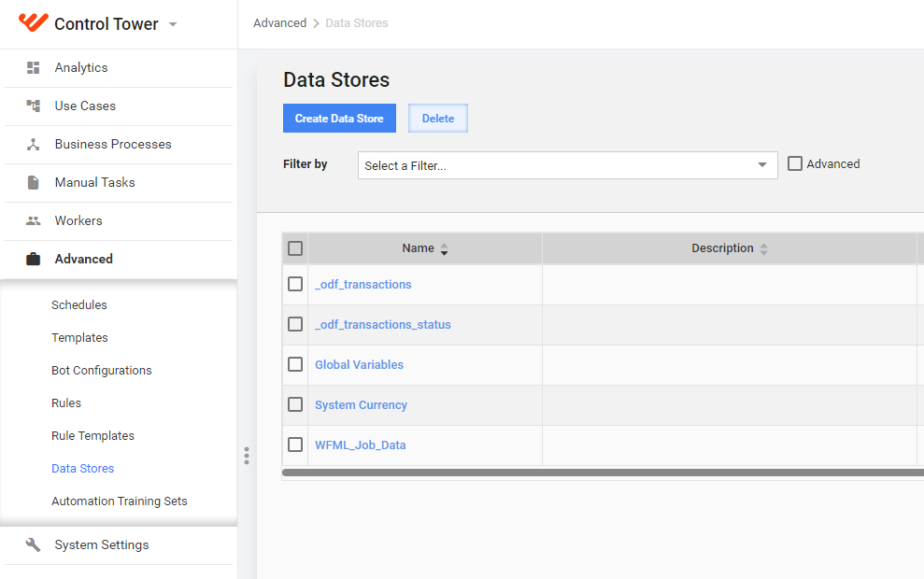Open the _odf_transactions data store
Image resolution: width=924 pixels, height=579 pixels.
coord(363,285)
